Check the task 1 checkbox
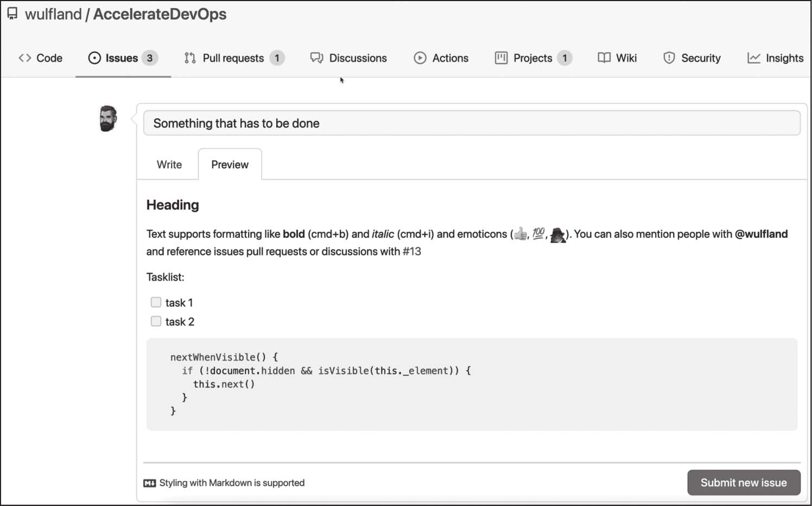 pos(156,302)
